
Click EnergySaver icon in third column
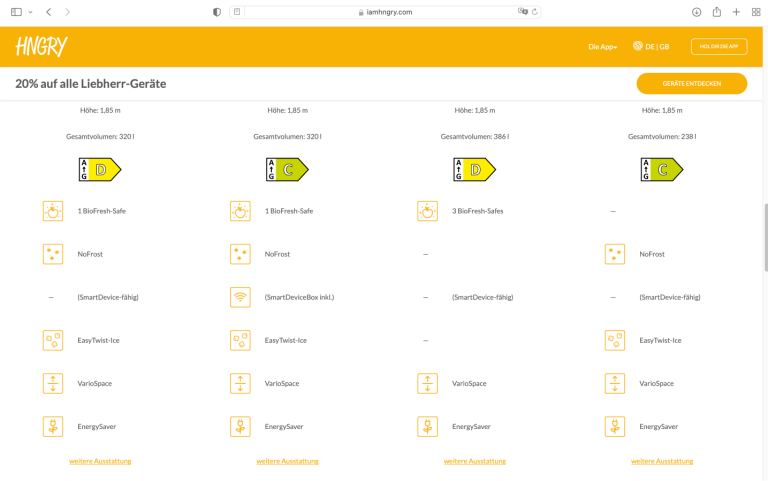click(x=428, y=427)
